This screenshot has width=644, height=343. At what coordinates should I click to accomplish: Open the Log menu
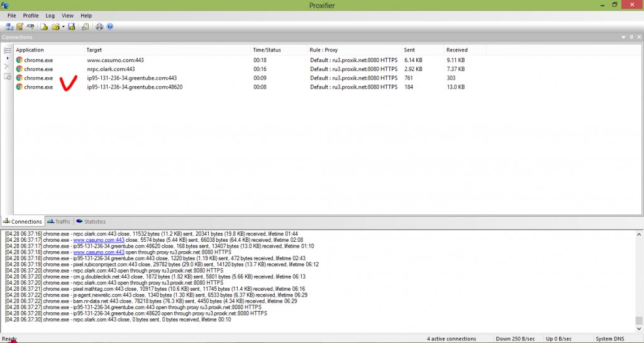(x=50, y=16)
